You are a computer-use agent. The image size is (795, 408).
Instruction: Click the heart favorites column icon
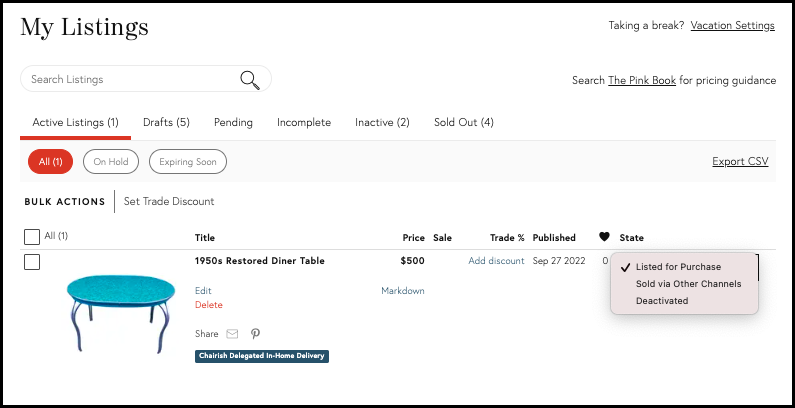coord(604,237)
